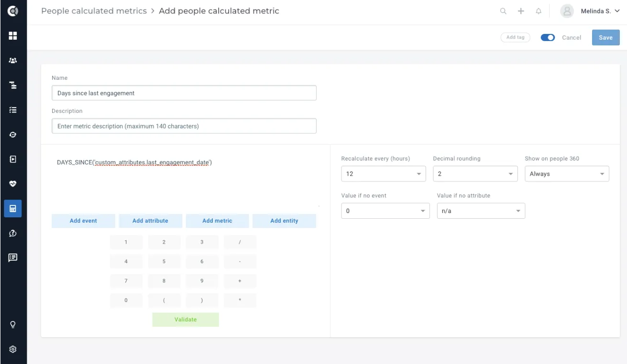Toggle the blue enable switch near Cancel
The width and height of the screenshot is (627, 364).
548,37
